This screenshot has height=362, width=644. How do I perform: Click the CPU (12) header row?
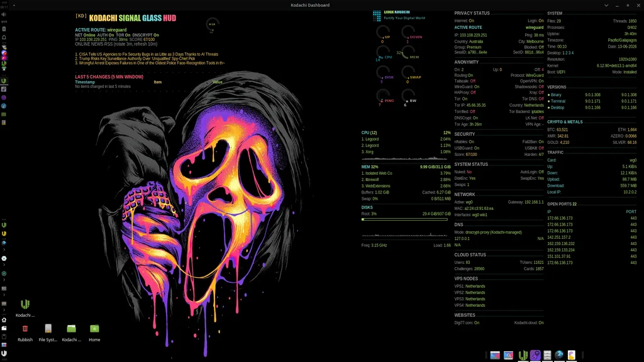coord(406,133)
